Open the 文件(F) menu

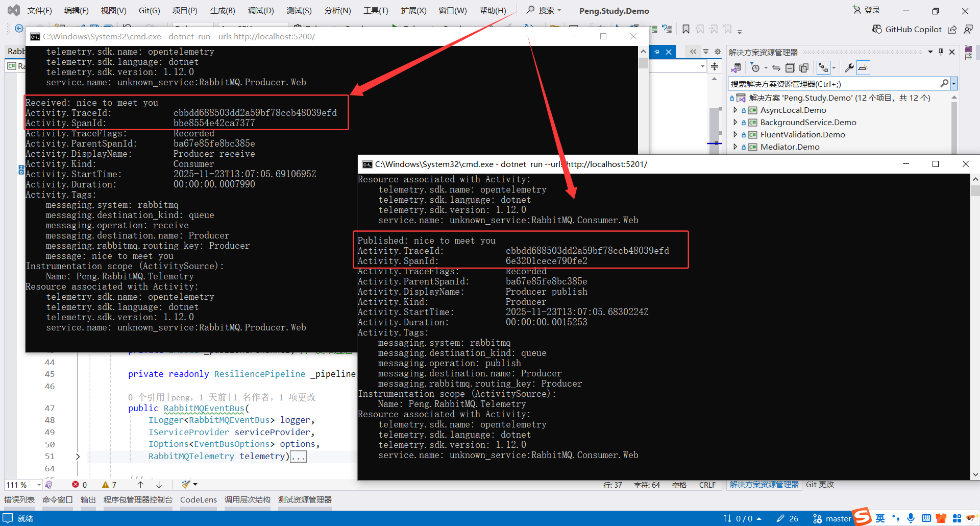coord(39,11)
